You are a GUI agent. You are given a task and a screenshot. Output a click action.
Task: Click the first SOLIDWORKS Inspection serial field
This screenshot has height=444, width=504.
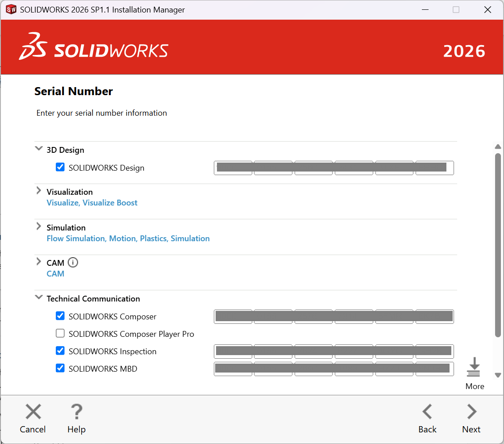233,352
